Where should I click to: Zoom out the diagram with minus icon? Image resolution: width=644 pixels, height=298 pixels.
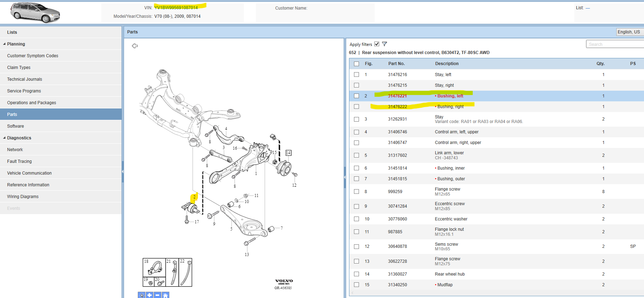(x=157, y=295)
